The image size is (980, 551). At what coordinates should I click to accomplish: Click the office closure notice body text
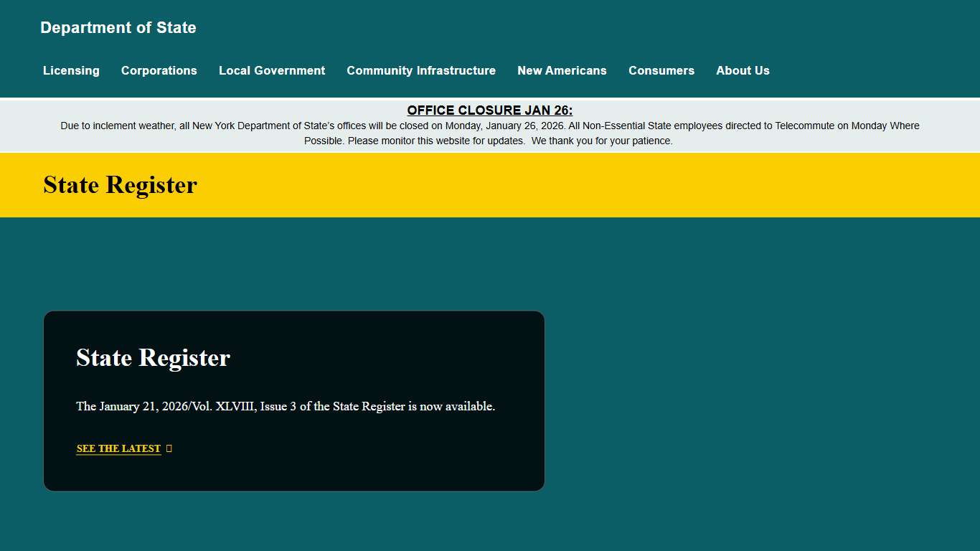(490, 133)
